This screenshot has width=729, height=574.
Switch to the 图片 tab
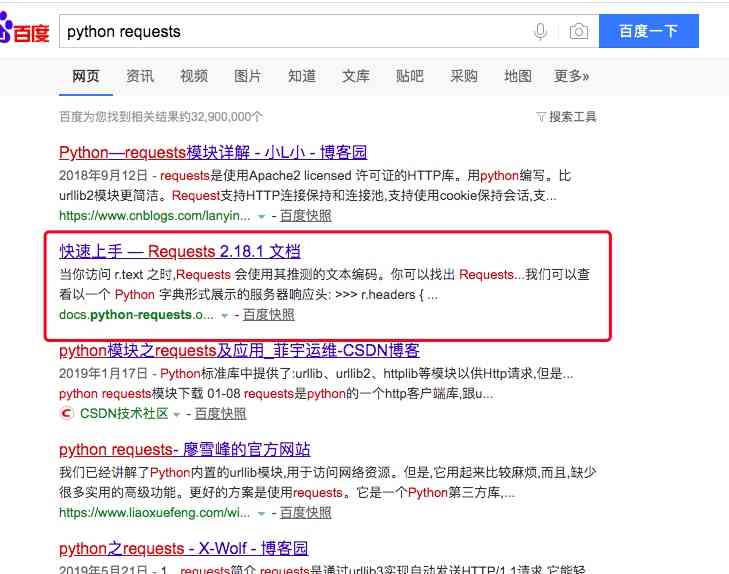pyautogui.click(x=248, y=76)
